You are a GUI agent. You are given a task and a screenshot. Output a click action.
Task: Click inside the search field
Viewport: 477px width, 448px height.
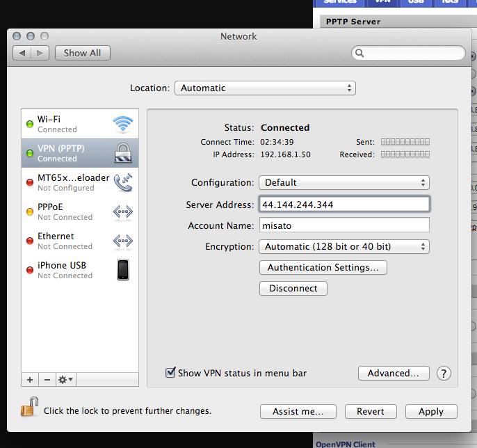(x=408, y=53)
